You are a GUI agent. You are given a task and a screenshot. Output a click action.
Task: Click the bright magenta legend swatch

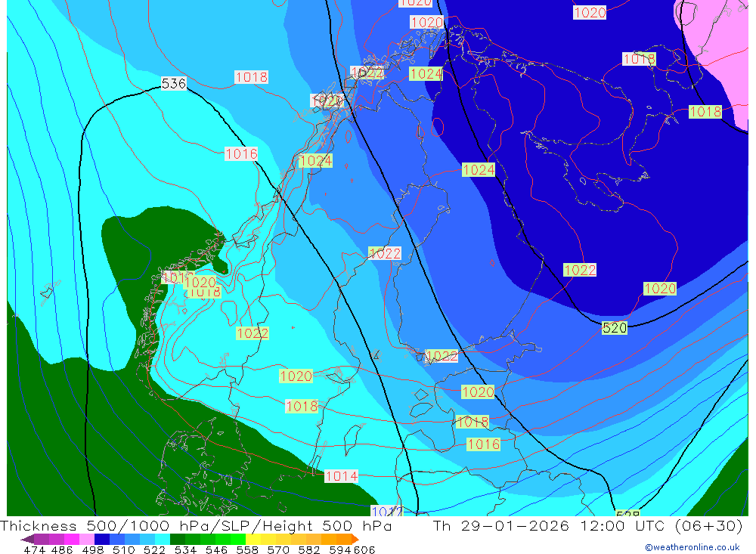(71, 539)
